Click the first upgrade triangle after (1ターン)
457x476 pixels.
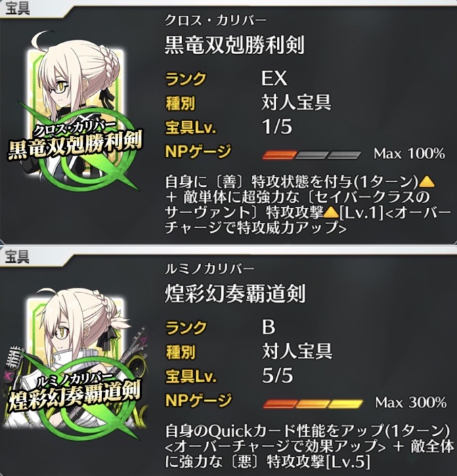(x=427, y=181)
